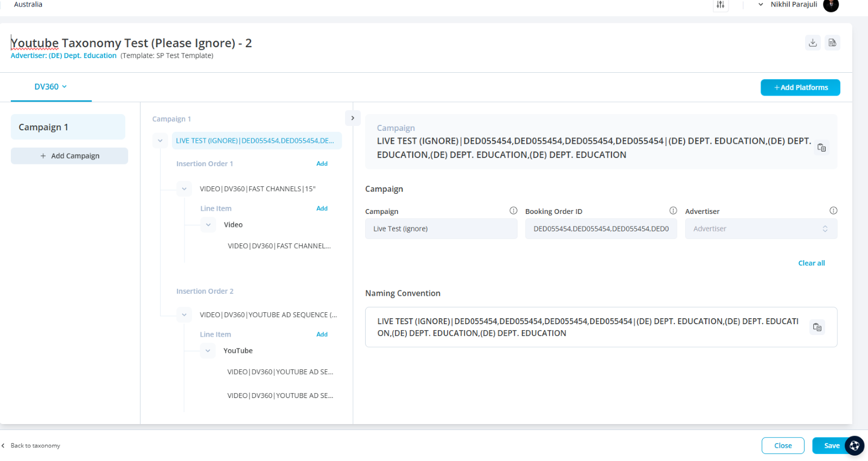
Task: Click the download icon near the title
Action: (x=813, y=43)
